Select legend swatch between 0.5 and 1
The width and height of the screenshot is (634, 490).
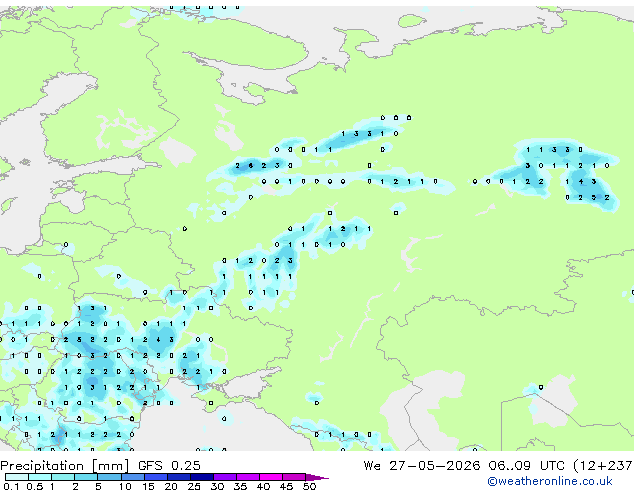click(40, 477)
